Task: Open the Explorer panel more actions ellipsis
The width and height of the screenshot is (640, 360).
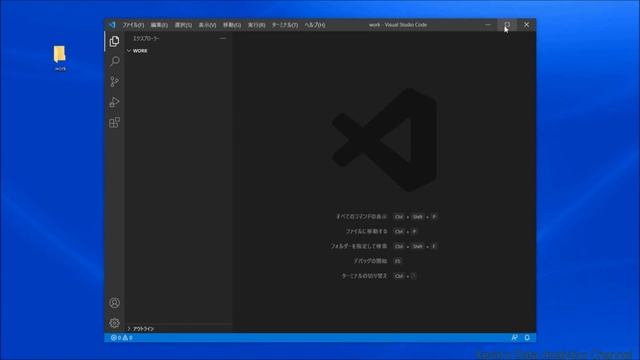Action: 222,38
